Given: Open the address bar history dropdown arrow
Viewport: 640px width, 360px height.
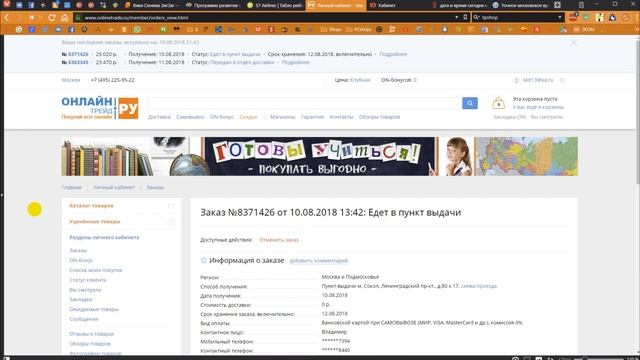Looking at the screenshot, I should [456, 18].
